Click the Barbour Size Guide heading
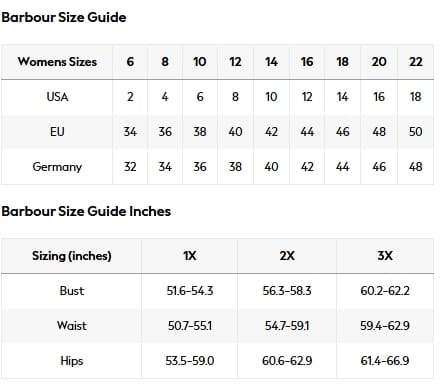The width and height of the screenshot is (447, 388). coord(64,17)
